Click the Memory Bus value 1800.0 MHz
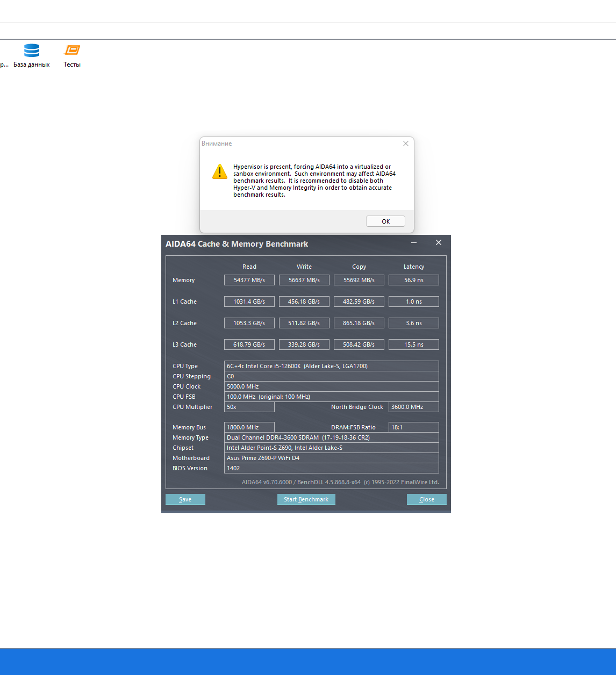Viewport: 616px width, 675px height. click(x=249, y=427)
